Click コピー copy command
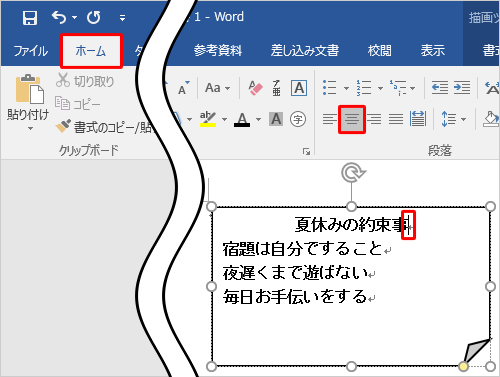 pos(77,104)
